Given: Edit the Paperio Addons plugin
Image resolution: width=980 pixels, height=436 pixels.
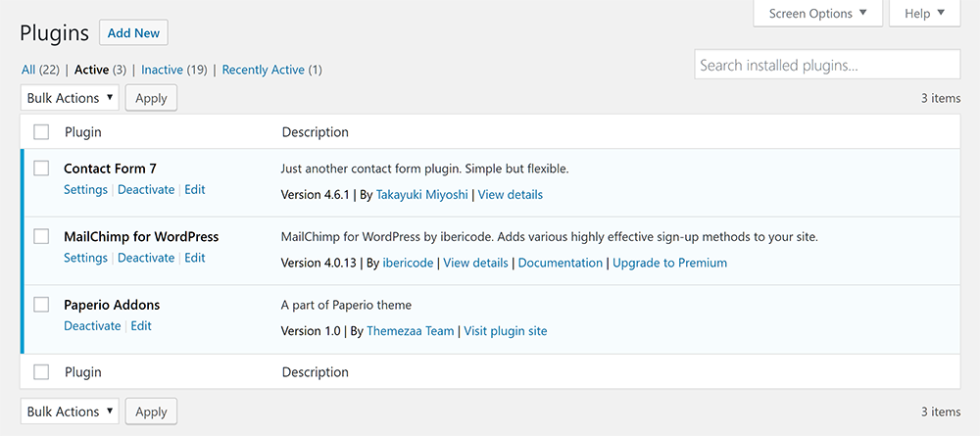Looking at the screenshot, I should [141, 326].
